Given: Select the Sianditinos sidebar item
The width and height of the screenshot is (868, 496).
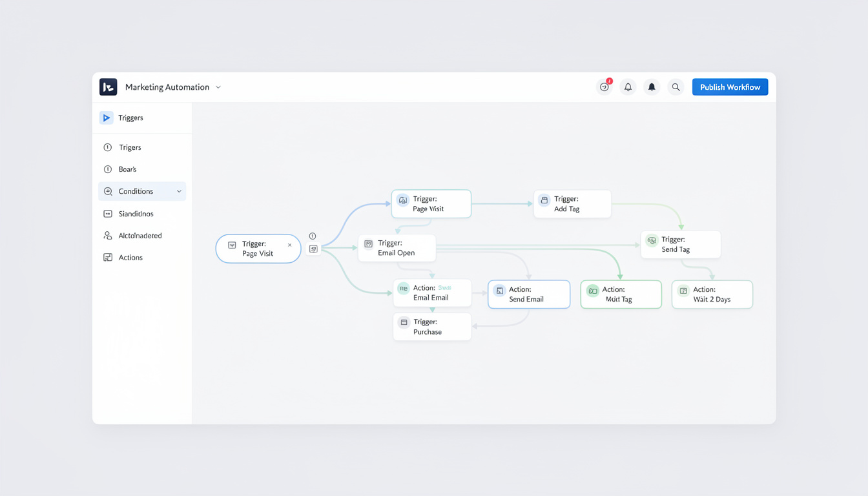Looking at the screenshot, I should (142, 214).
